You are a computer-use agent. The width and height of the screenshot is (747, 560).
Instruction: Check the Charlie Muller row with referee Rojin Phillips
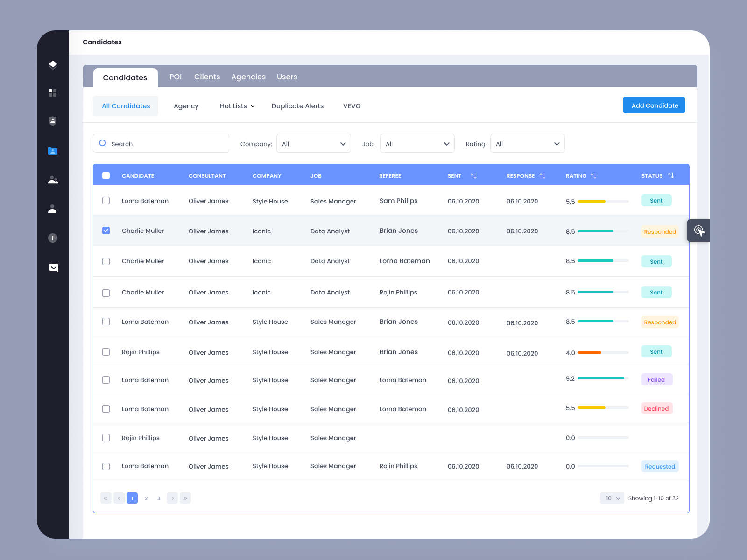point(106,293)
